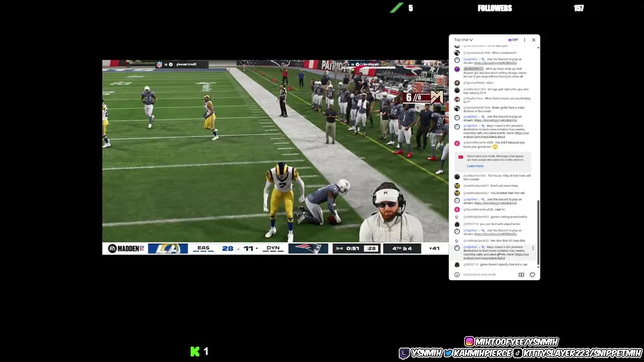The height and width of the screenshot is (362, 644).
Task: Select the @SportanPM4K username
Action: pyautogui.click(x=474, y=83)
